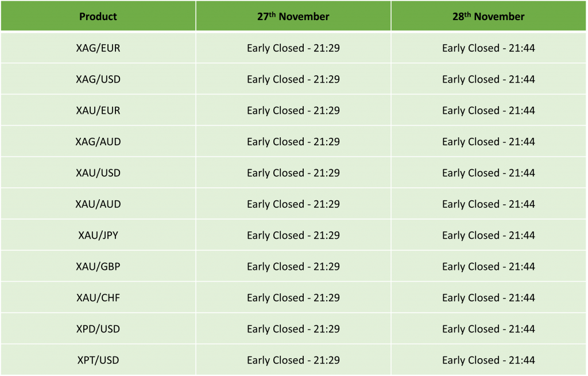Select the XAG/USD product cell

pos(98,79)
